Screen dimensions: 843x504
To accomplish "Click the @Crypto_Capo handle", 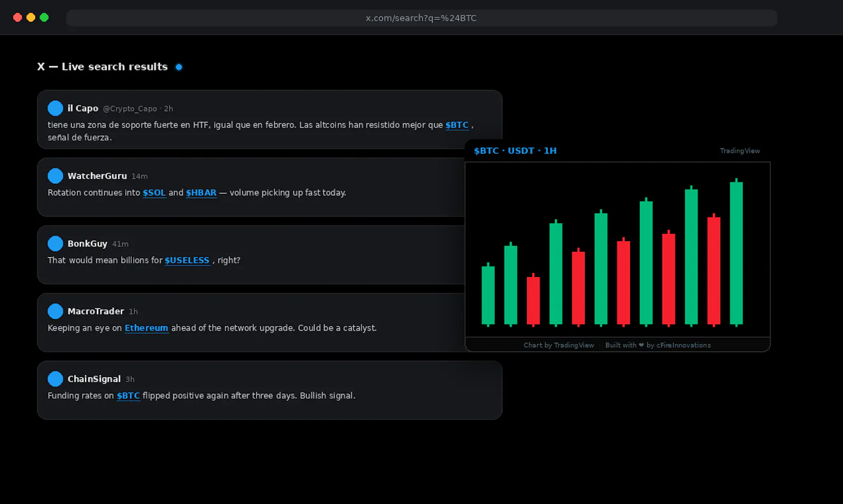I will (x=130, y=108).
